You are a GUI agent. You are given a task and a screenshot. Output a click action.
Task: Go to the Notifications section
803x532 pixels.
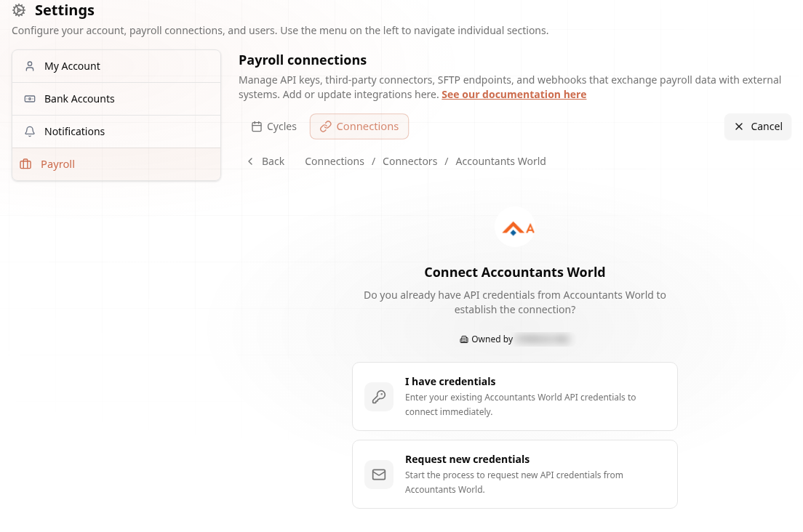pos(116,132)
